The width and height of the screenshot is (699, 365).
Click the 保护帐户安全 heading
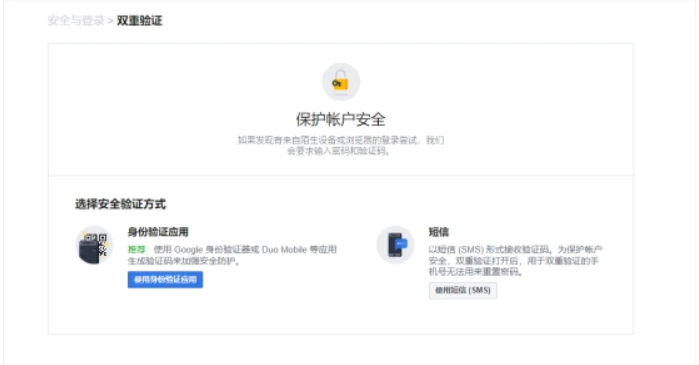[x=341, y=119]
